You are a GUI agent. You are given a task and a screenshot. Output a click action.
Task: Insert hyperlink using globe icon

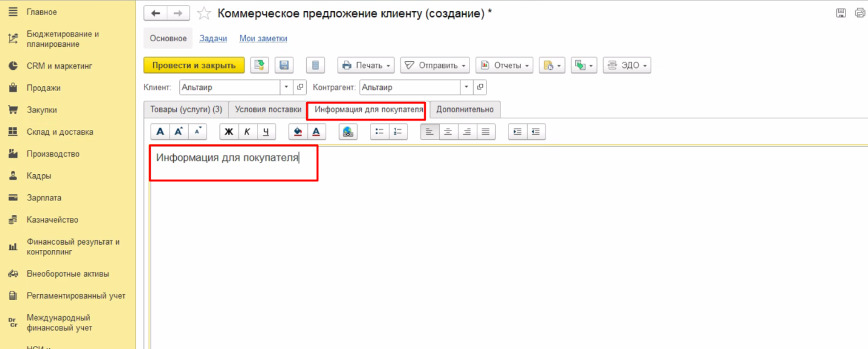click(x=348, y=132)
